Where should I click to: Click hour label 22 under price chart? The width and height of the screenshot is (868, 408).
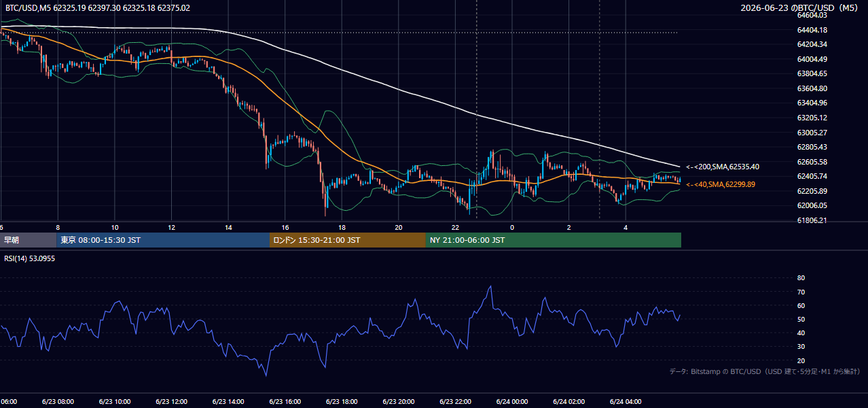tap(455, 227)
